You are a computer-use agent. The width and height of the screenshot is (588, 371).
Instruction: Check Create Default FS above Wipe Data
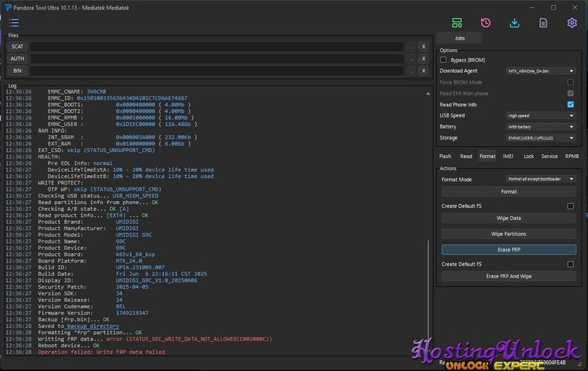pyautogui.click(x=570, y=206)
